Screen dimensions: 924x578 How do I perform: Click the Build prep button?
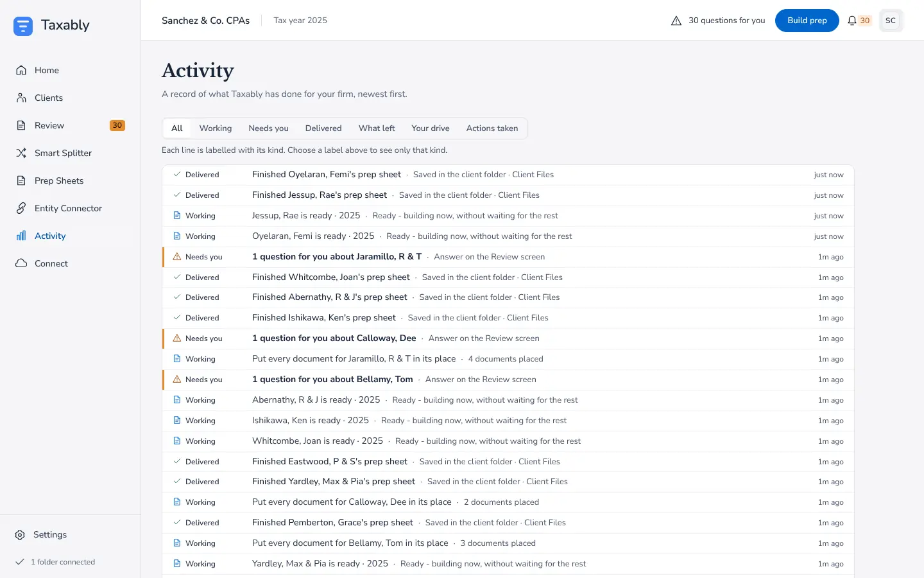tap(807, 21)
